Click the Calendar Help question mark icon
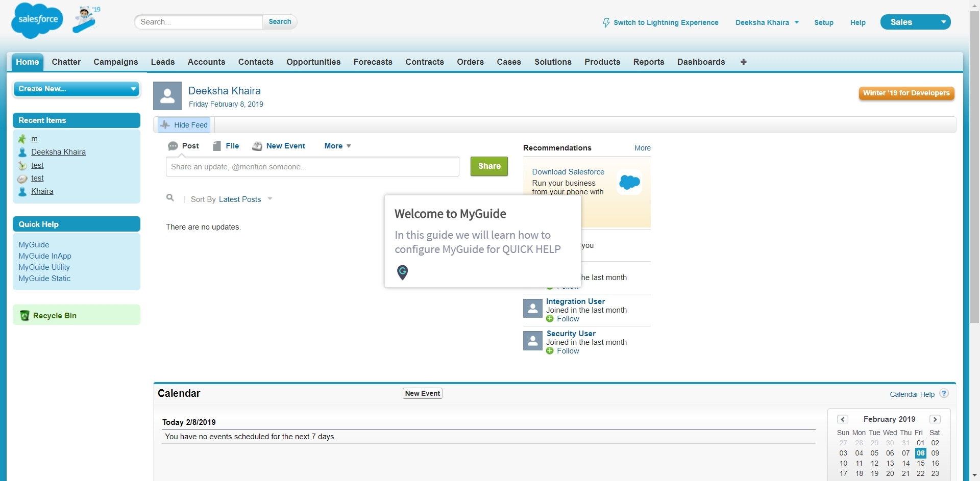This screenshot has height=481, width=980. coord(944,393)
